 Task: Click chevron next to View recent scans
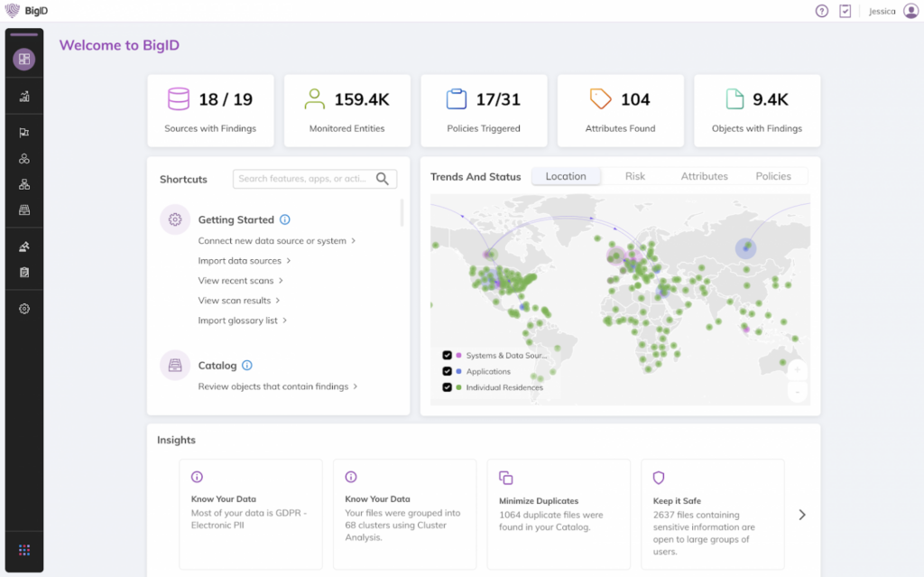(282, 280)
